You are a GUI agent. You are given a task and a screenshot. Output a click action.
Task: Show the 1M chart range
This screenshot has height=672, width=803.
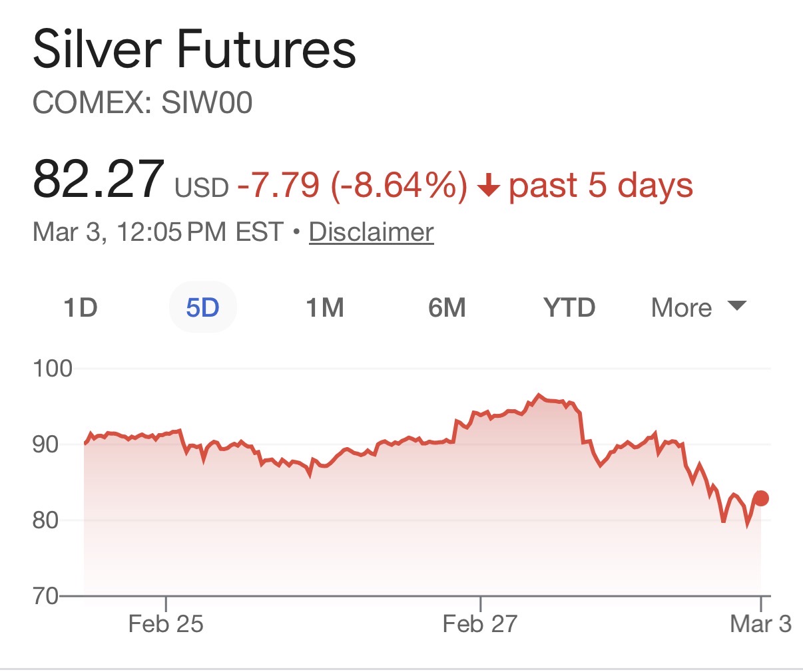pos(325,308)
